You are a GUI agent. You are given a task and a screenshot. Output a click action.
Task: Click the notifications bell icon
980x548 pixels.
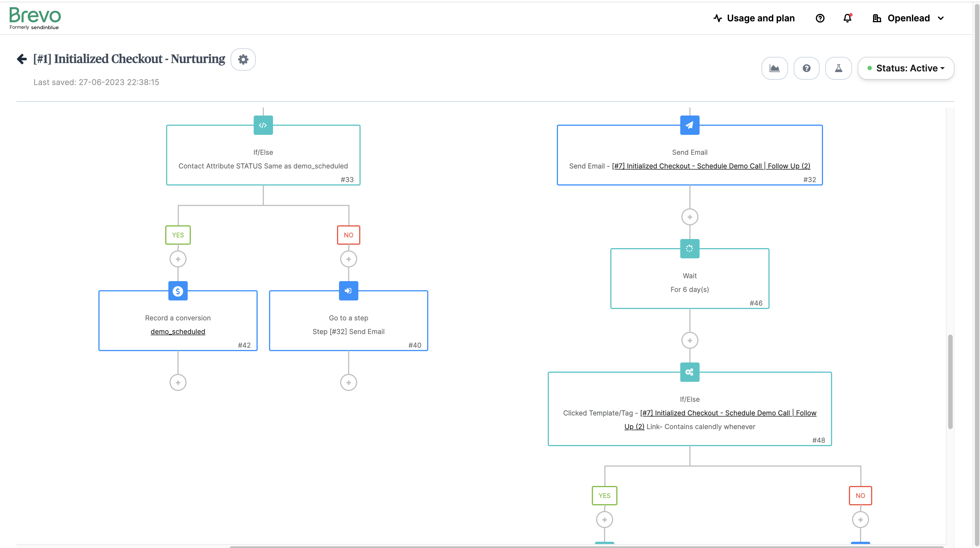[x=847, y=18]
